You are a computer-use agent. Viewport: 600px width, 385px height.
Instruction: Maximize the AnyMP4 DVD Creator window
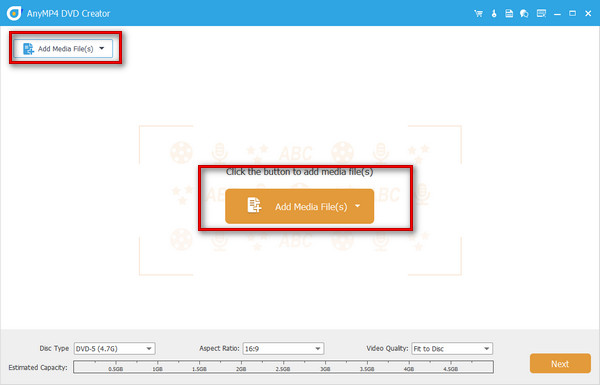(x=572, y=13)
